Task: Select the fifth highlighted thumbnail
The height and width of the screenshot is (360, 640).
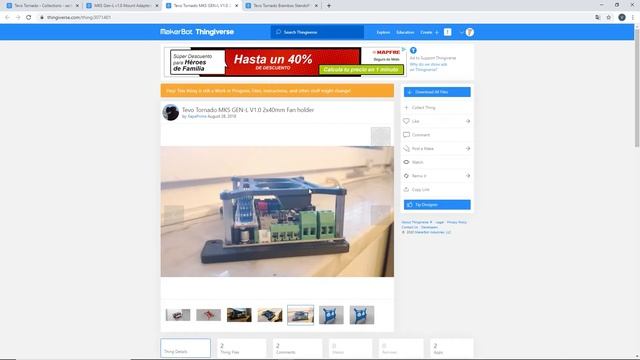Action: tap(300, 315)
